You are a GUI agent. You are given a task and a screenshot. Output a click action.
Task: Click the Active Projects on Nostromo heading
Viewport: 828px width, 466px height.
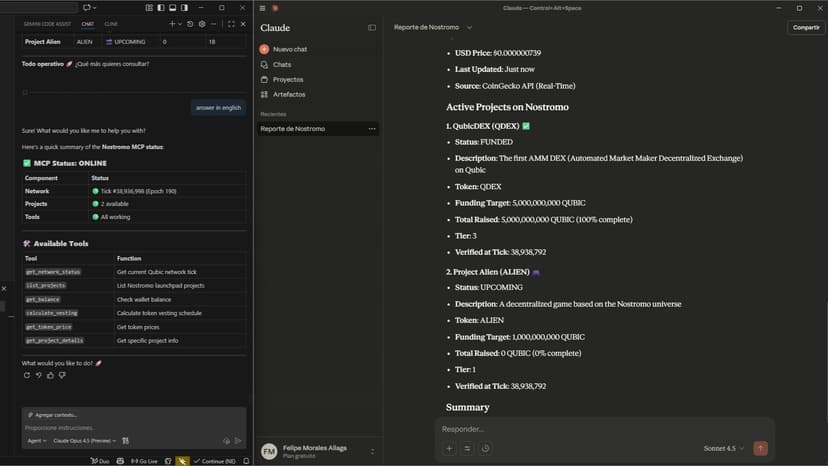pos(507,107)
